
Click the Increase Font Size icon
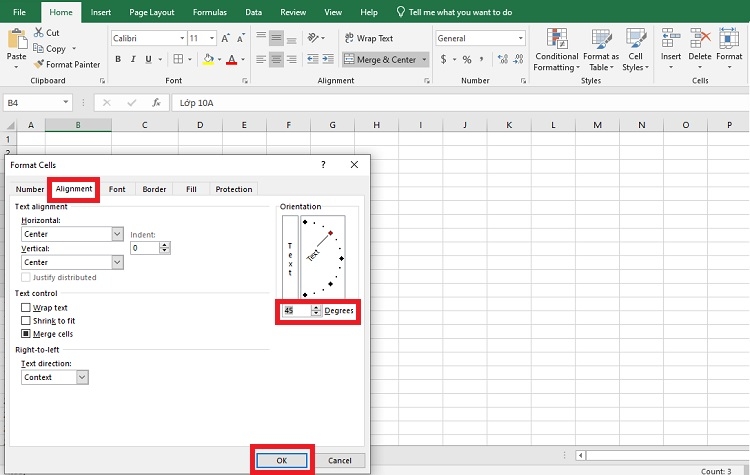pos(225,38)
